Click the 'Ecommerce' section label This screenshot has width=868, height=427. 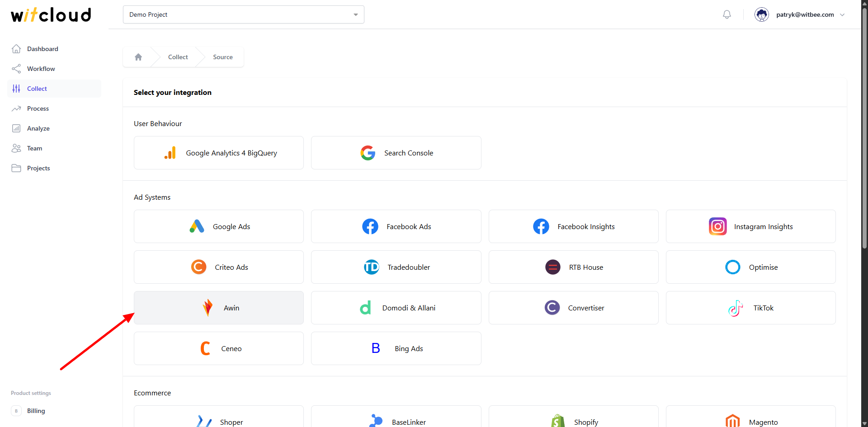click(152, 393)
